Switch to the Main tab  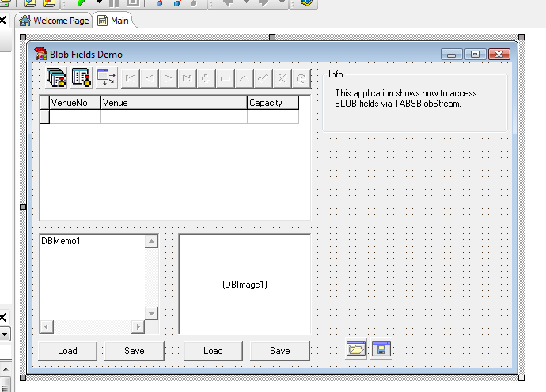click(x=113, y=21)
